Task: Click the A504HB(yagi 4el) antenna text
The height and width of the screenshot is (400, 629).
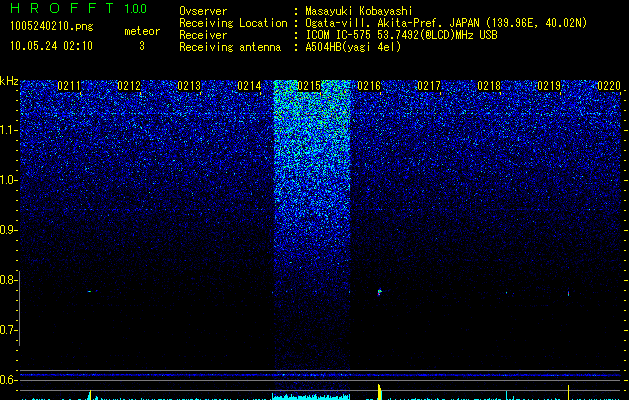Action: click(353, 47)
